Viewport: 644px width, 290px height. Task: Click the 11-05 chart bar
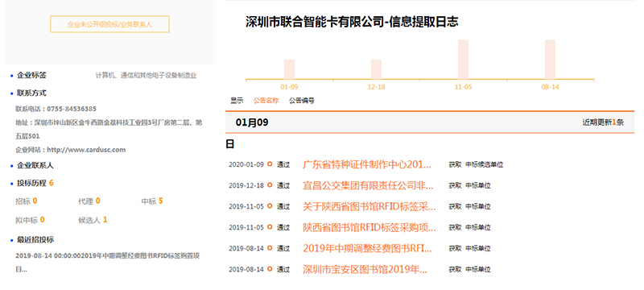point(464,59)
